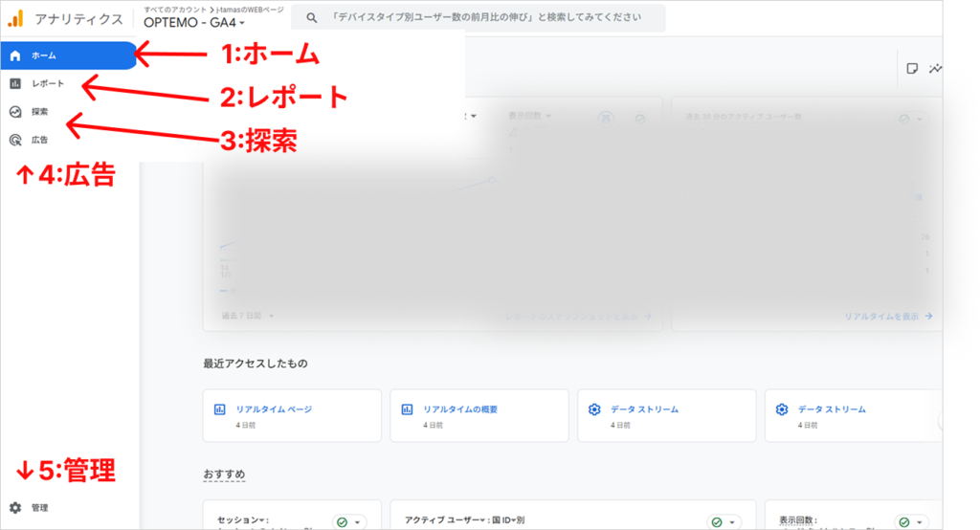
Task: Click the search magnifier icon
Action: 311,18
